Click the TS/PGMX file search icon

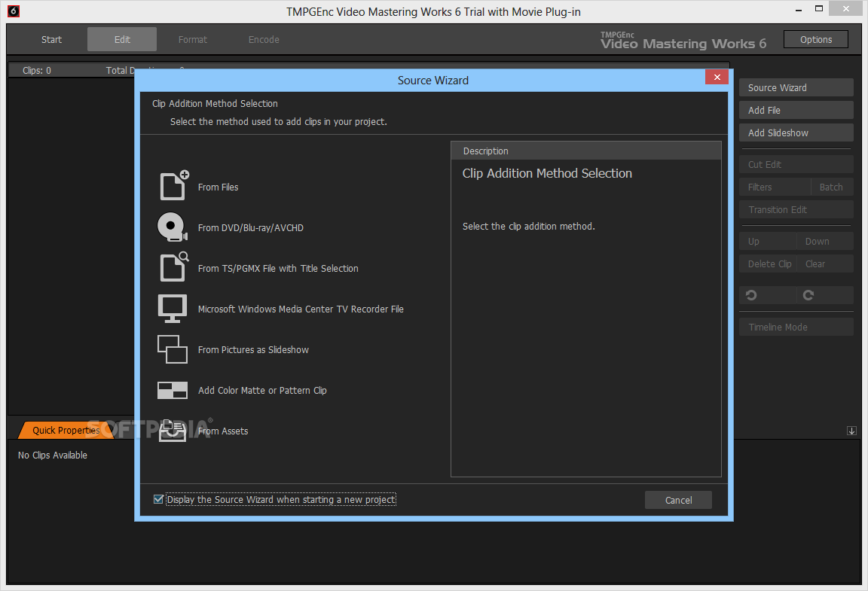click(174, 267)
